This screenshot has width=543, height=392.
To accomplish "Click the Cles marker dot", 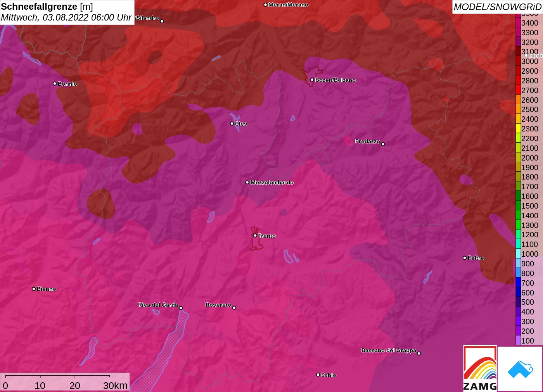I will click(x=232, y=123).
